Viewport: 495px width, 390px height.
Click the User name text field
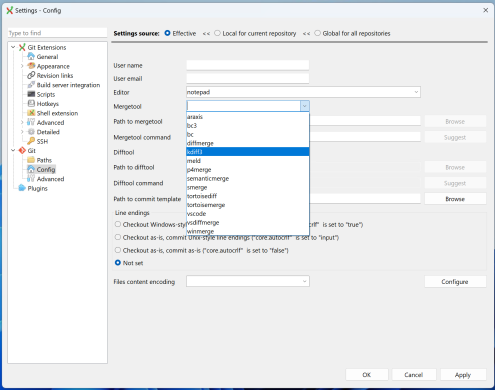click(248, 65)
